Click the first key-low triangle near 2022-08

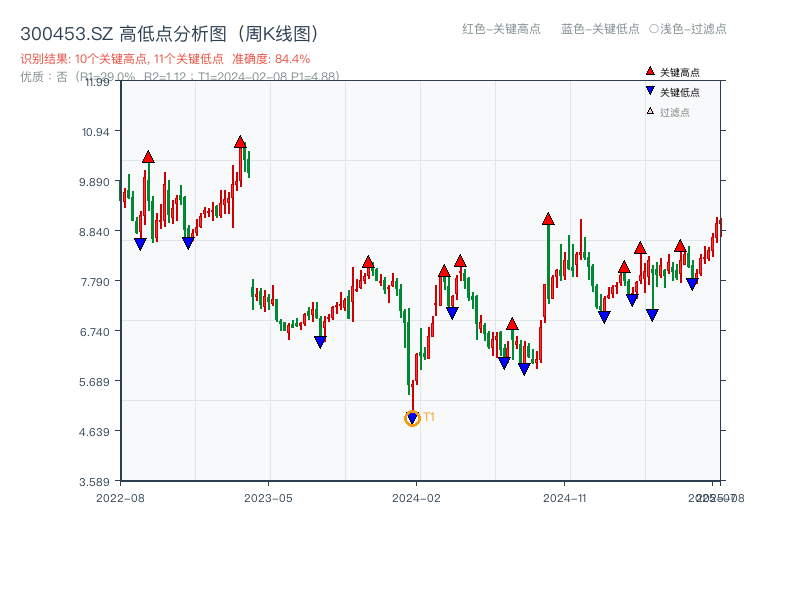coord(140,244)
